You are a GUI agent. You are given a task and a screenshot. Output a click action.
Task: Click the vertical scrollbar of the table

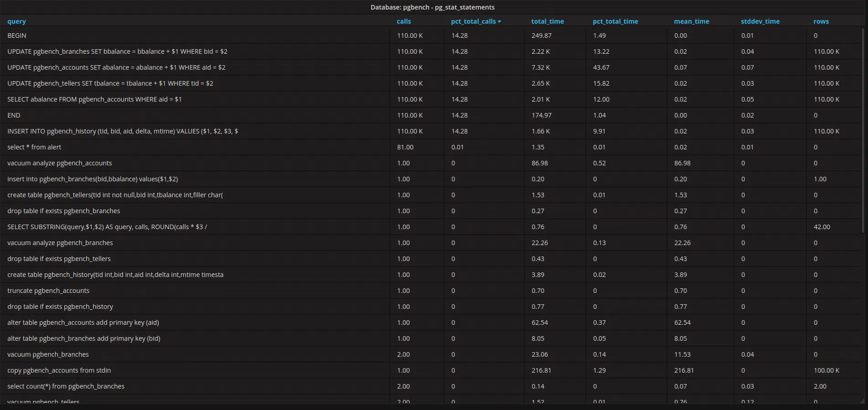[863, 131]
